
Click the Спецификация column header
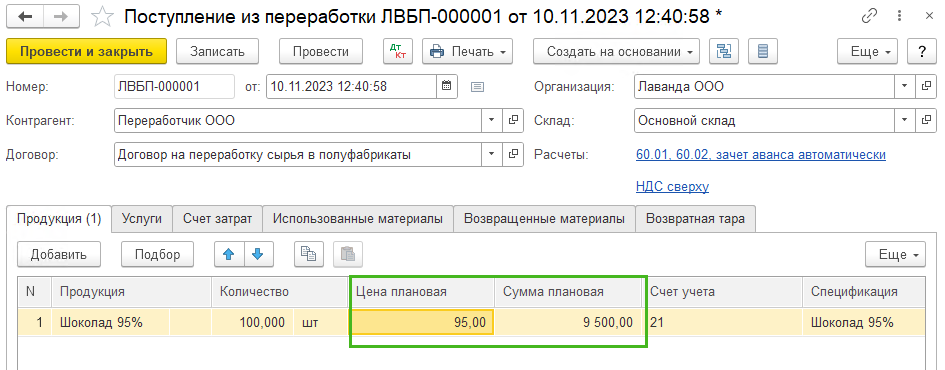(x=864, y=292)
